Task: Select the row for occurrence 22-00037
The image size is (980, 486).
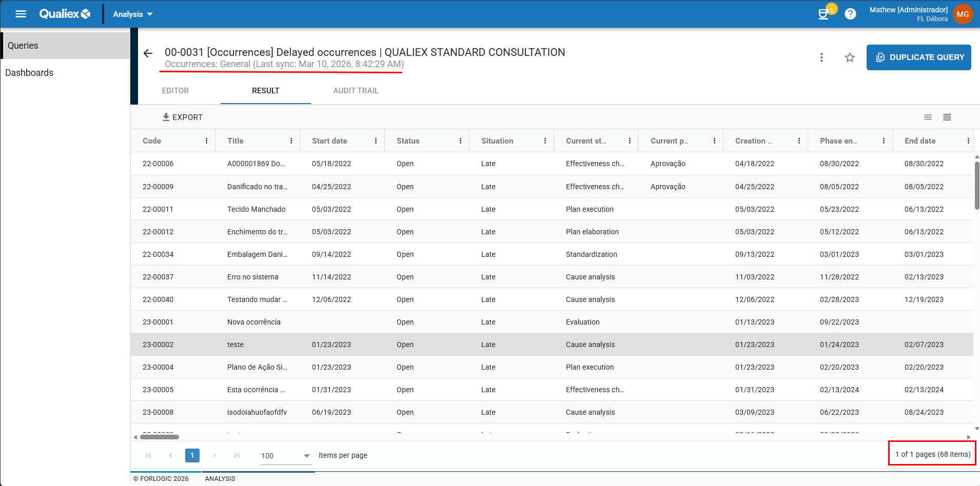Action: click(x=158, y=277)
